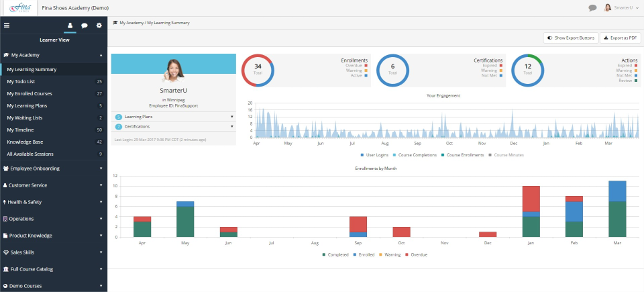Toggle User Logins series in engagement legend
The image size is (644, 292).
(x=374, y=154)
